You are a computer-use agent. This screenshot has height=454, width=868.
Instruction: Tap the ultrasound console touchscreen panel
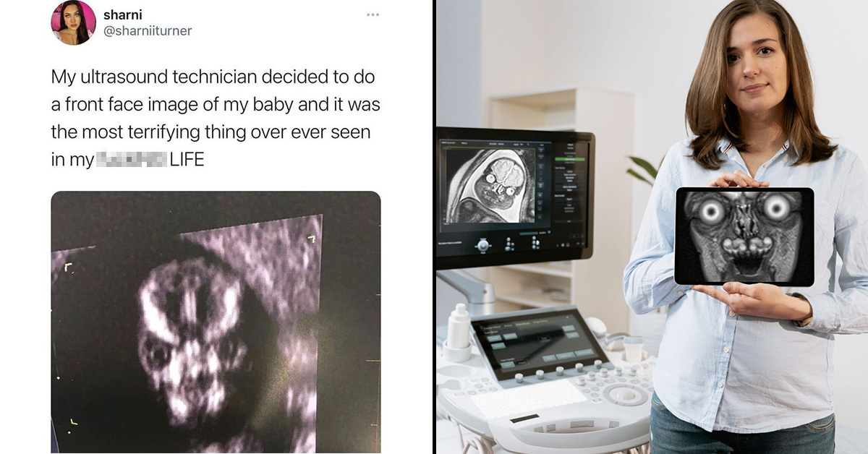[x=541, y=343]
